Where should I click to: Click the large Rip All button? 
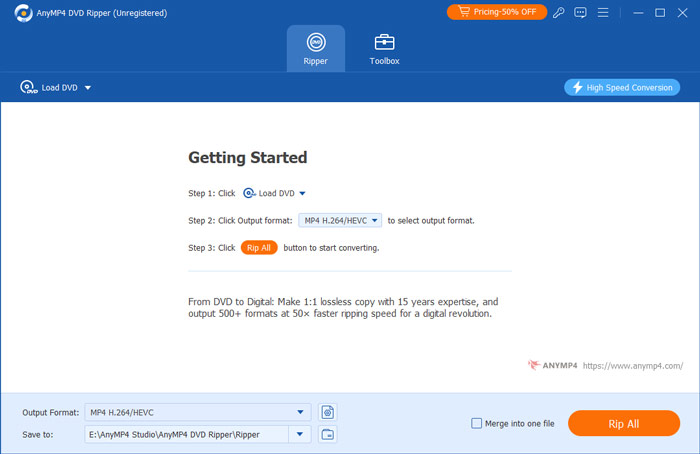coord(624,424)
